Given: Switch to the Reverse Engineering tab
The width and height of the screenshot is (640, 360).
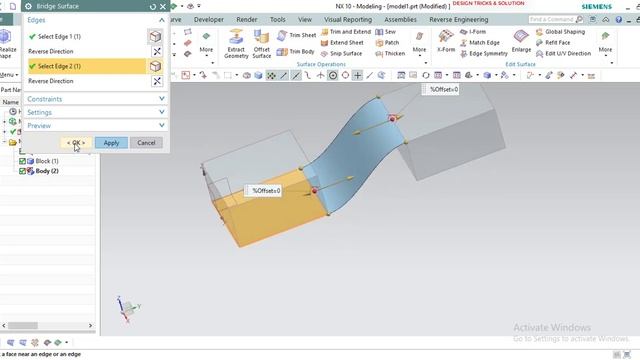Looking at the screenshot, I should 458,20.
